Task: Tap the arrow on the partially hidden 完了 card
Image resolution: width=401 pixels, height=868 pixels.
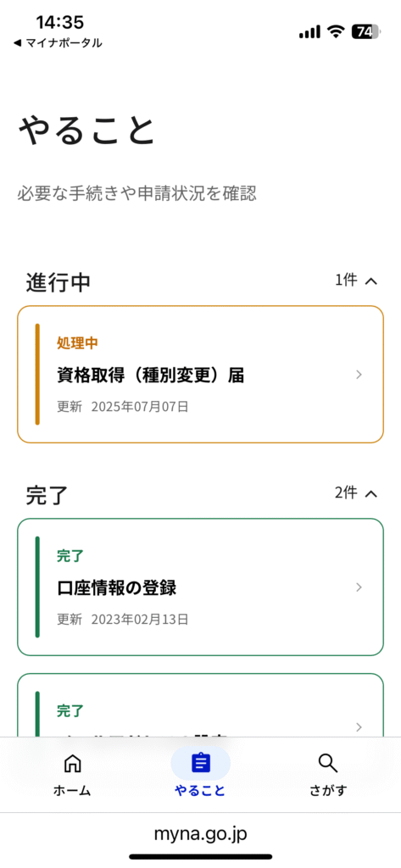Action: [x=359, y=726]
